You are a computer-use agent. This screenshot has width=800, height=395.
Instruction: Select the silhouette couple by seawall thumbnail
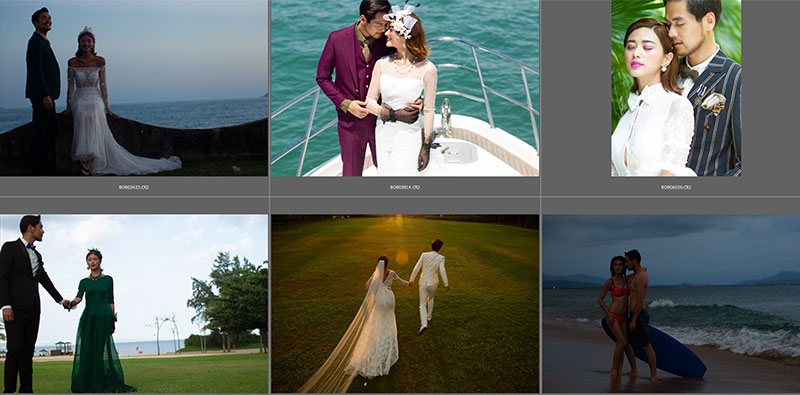point(134,88)
